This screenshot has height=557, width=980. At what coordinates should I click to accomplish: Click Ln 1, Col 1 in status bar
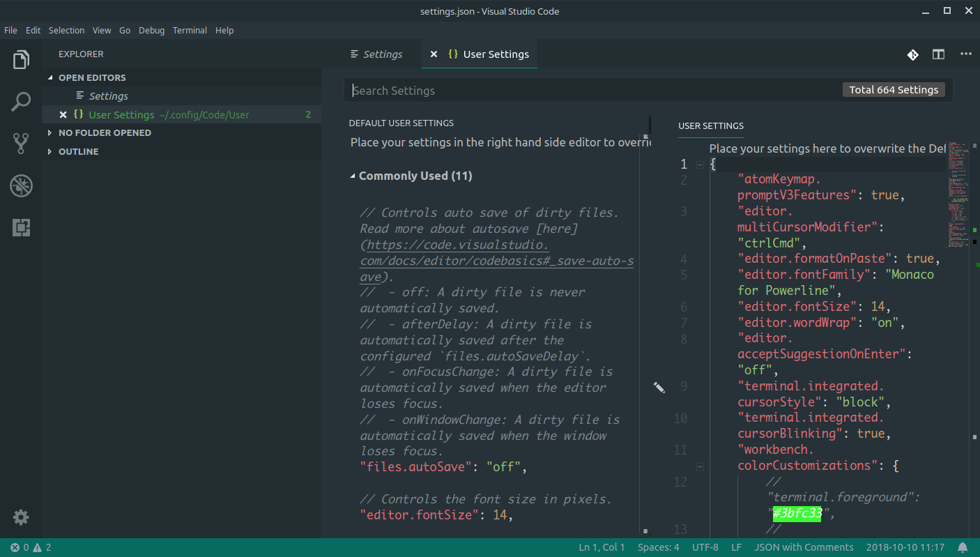tap(602, 547)
